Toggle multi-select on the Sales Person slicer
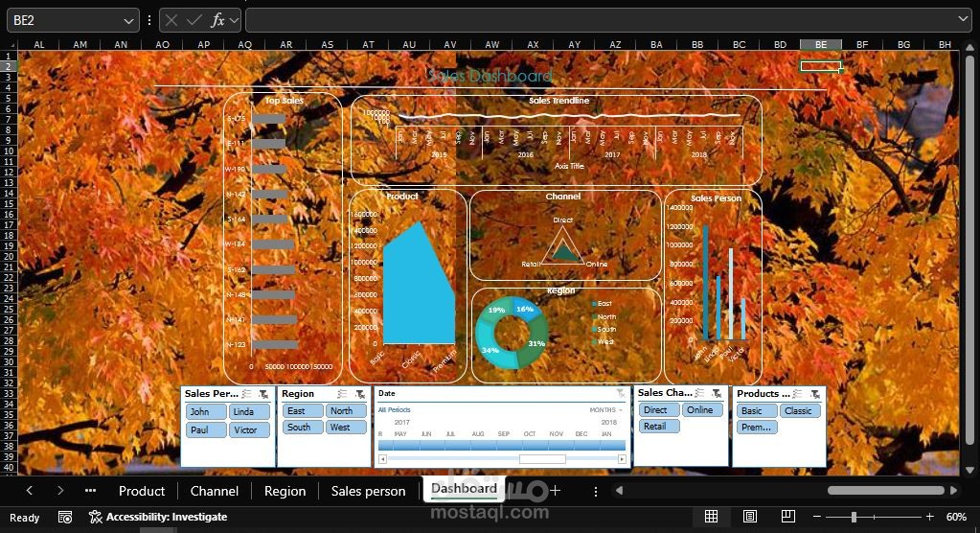The height and width of the screenshot is (533, 980). (x=247, y=393)
